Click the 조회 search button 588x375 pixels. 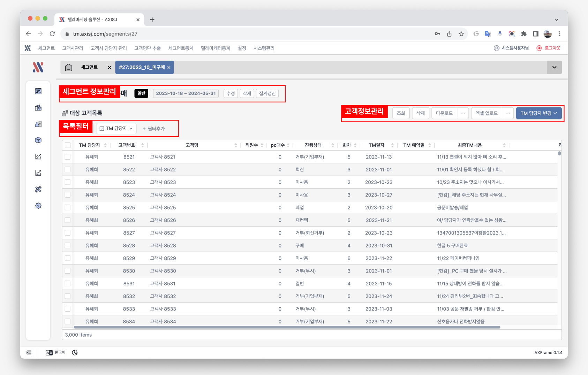(x=401, y=113)
